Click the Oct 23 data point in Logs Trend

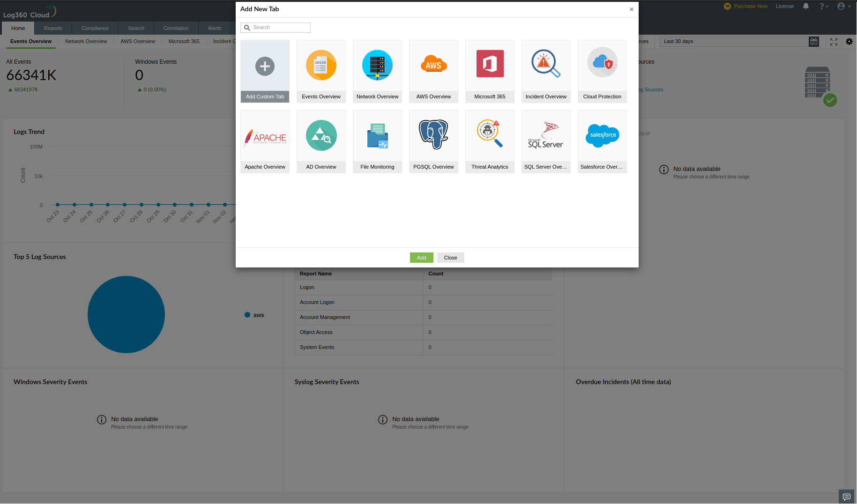[x=58, y=205]
